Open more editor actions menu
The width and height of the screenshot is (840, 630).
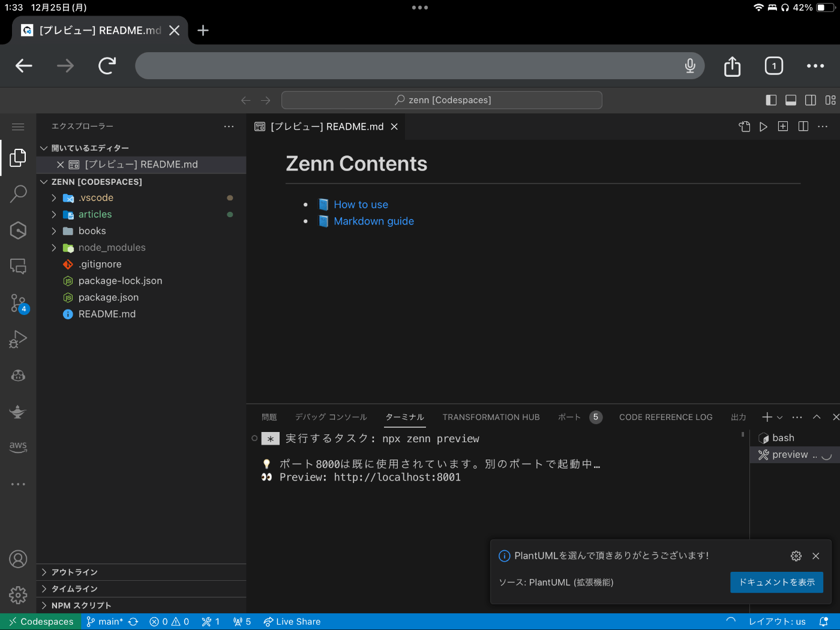click(x=823, y=127)
